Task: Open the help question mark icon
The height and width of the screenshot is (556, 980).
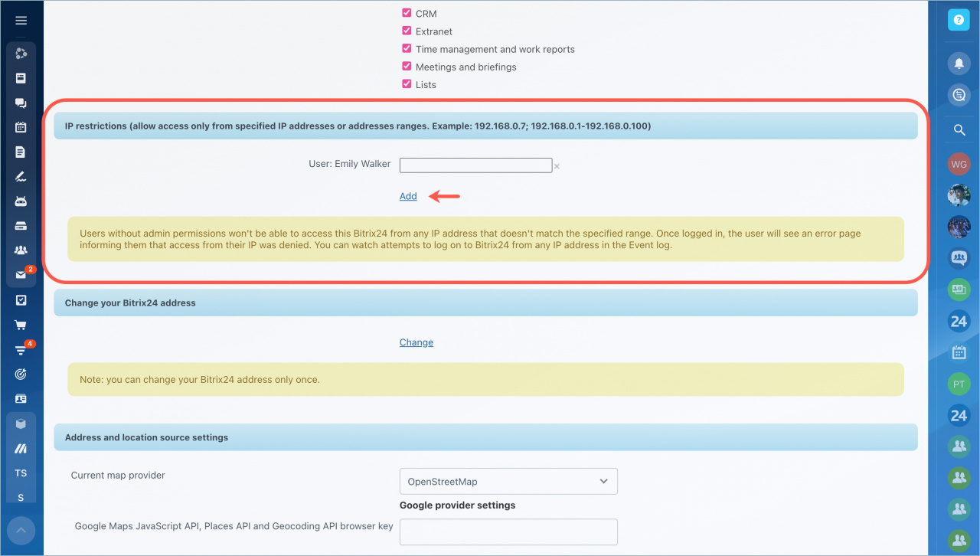Action: point(959,20)
